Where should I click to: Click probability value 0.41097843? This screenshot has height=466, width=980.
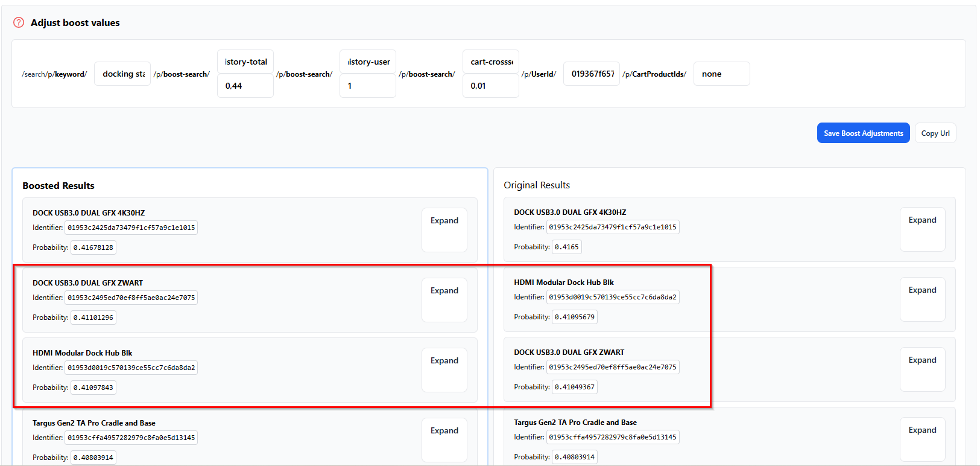93,388
